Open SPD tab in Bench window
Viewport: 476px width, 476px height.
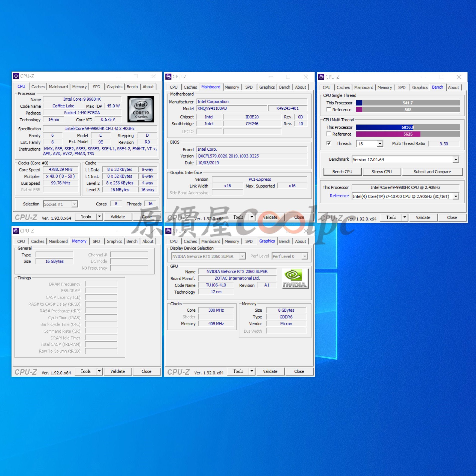402,87
